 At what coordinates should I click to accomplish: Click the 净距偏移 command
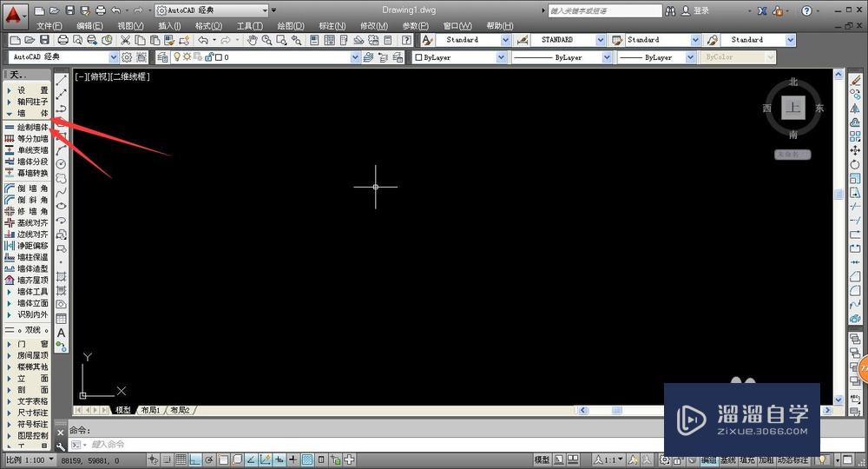(27, 246)
